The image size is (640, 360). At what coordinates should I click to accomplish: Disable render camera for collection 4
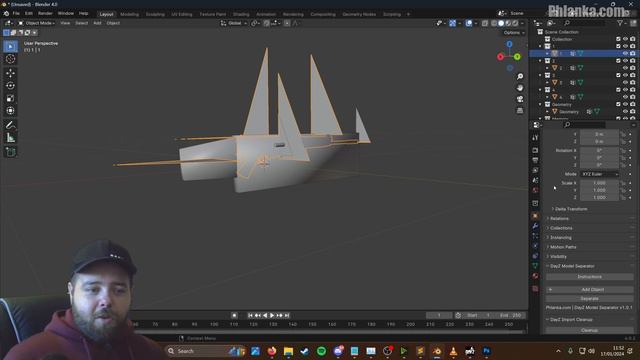[x=633, y=90]
